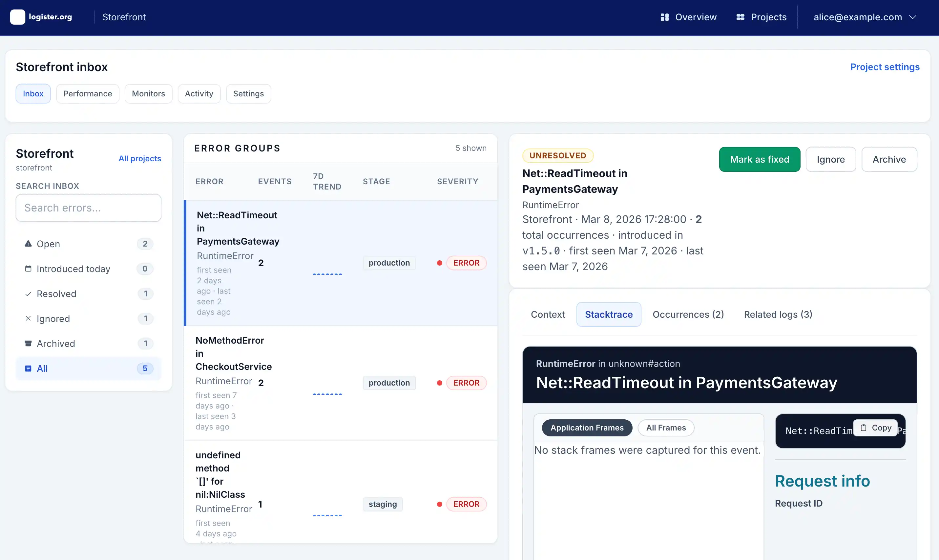Click the Mark as fixed button
Viewport: 939px width, 560px height.
click(759, 159)
